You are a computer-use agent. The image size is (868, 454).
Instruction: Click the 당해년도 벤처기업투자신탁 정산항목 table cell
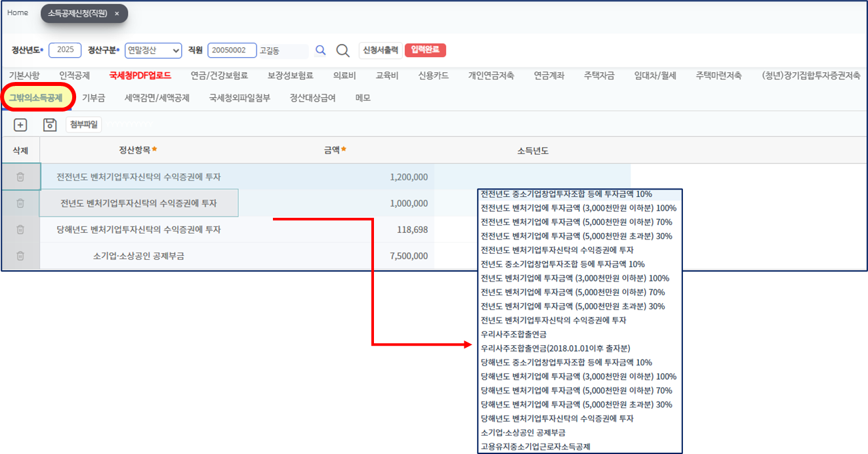click(x=138, y=230)
